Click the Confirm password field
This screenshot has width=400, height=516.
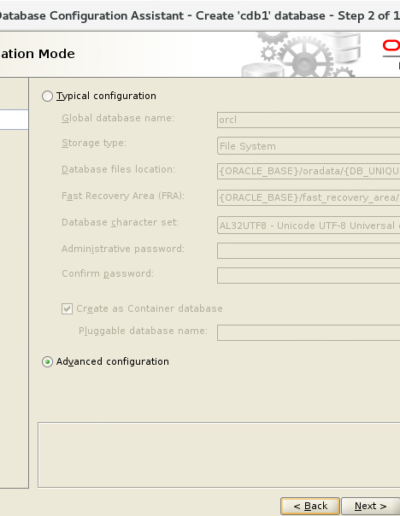pyautogui.click(x=308, y=275)
